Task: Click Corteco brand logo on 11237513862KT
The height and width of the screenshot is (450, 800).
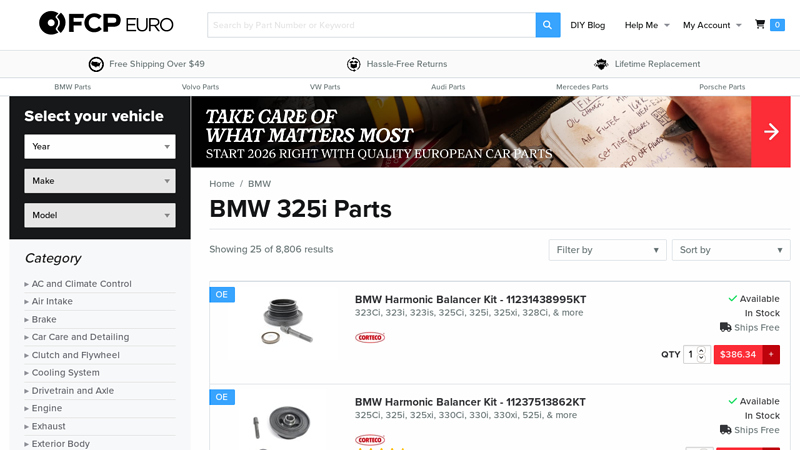Action: click(x=370, y=440)
